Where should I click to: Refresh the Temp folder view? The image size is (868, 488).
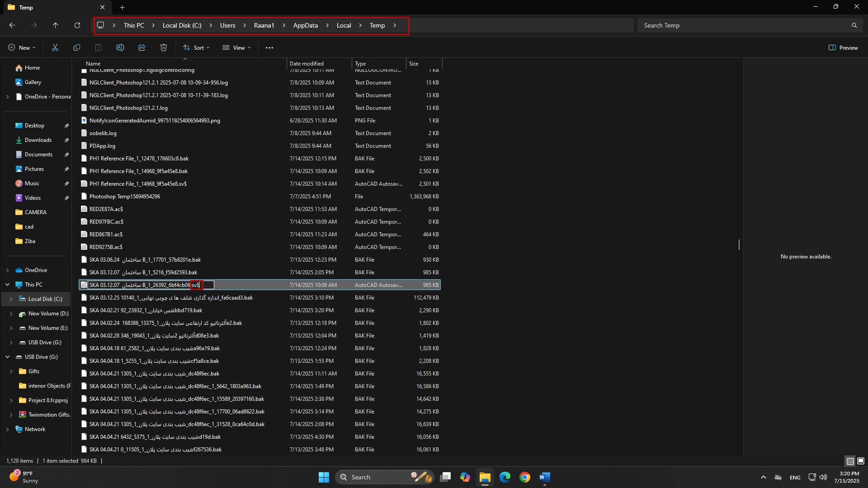tap(77, 25)
